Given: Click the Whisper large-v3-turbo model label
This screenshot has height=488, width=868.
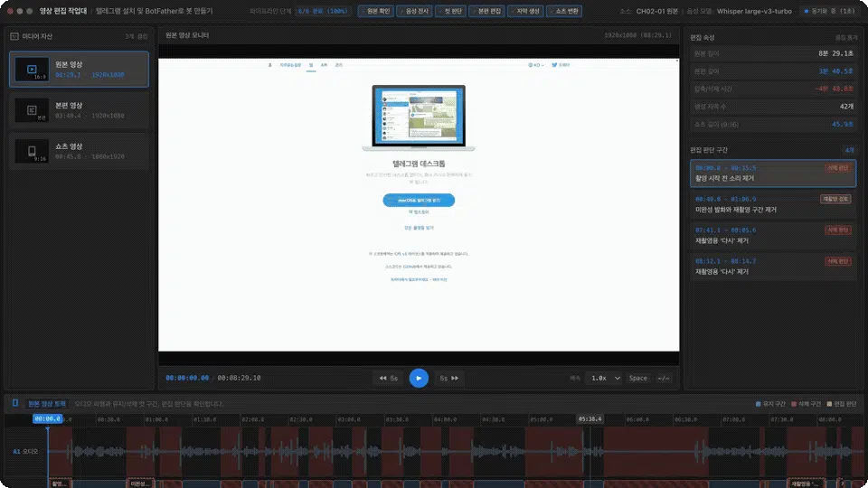Looking at the screenshot, I should pos(754,11).
